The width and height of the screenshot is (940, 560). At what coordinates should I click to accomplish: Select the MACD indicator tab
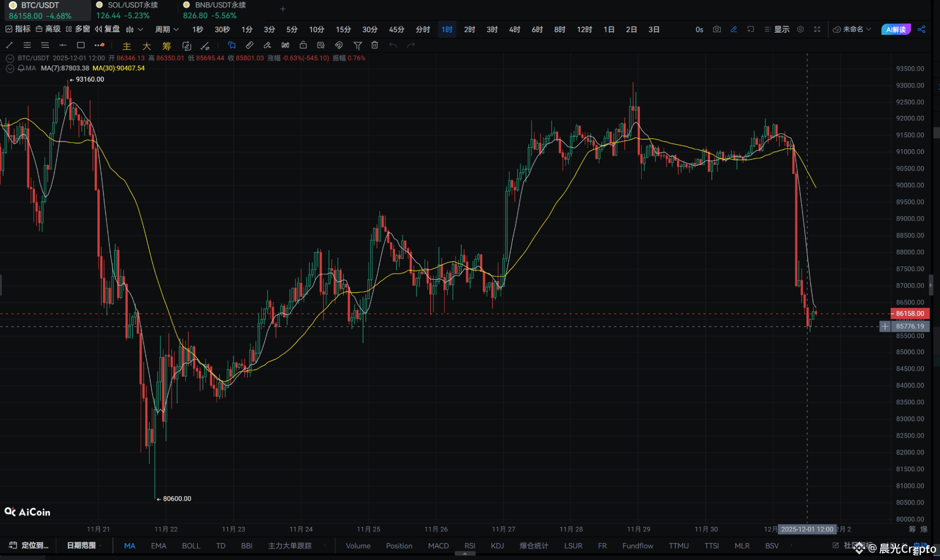pos(438,546)
